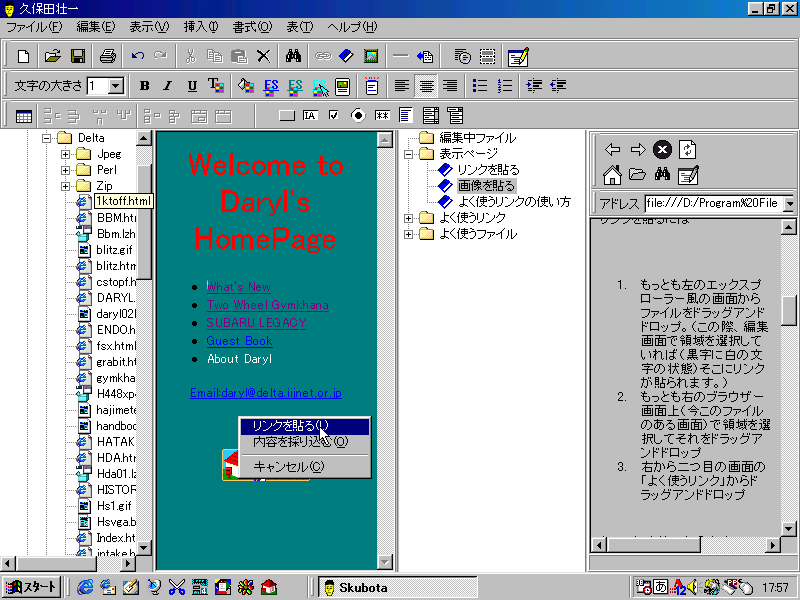Align text left
Viewport: 800px width, 600px height.
(x=402, y=86)
